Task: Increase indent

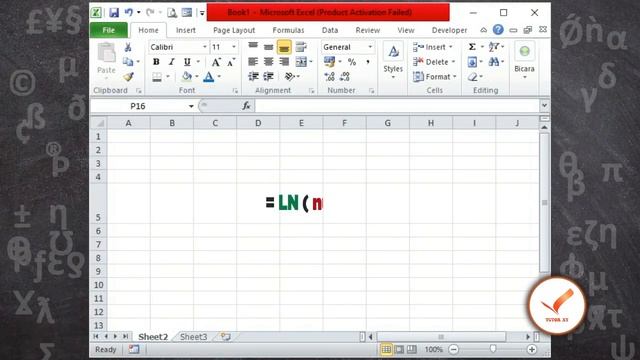Action: click(268, 76)
